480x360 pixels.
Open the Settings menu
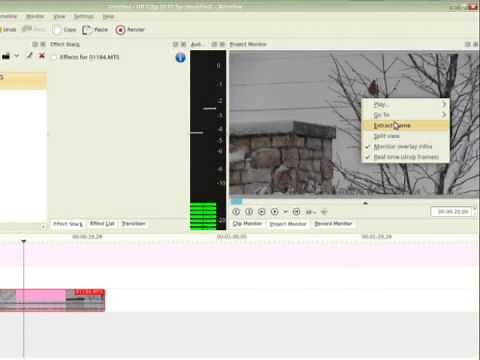[x=84, y=16]
